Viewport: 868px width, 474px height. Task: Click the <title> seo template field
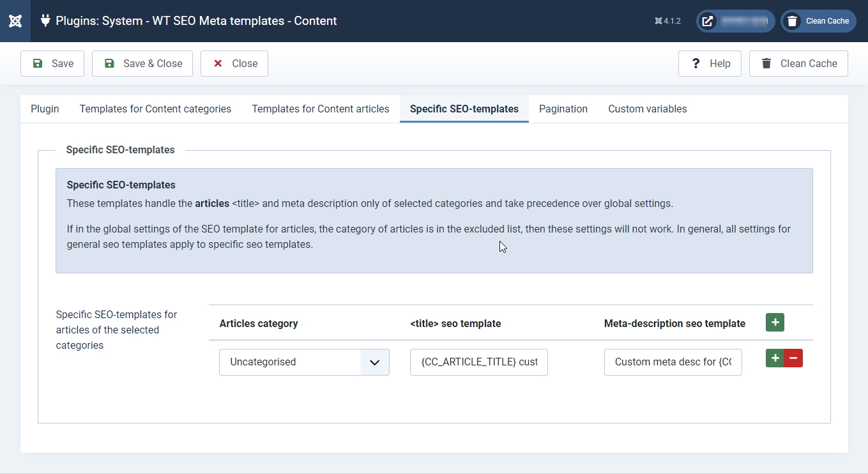478,362
